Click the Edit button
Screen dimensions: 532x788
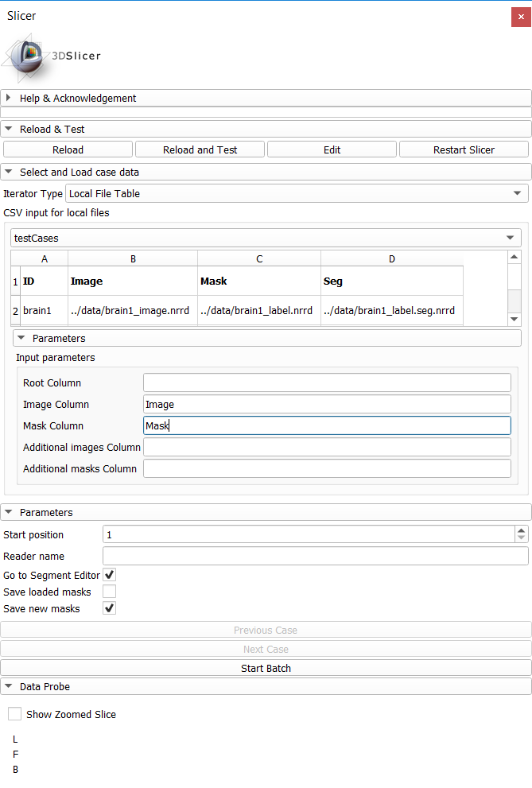click(x=332, y=149)
